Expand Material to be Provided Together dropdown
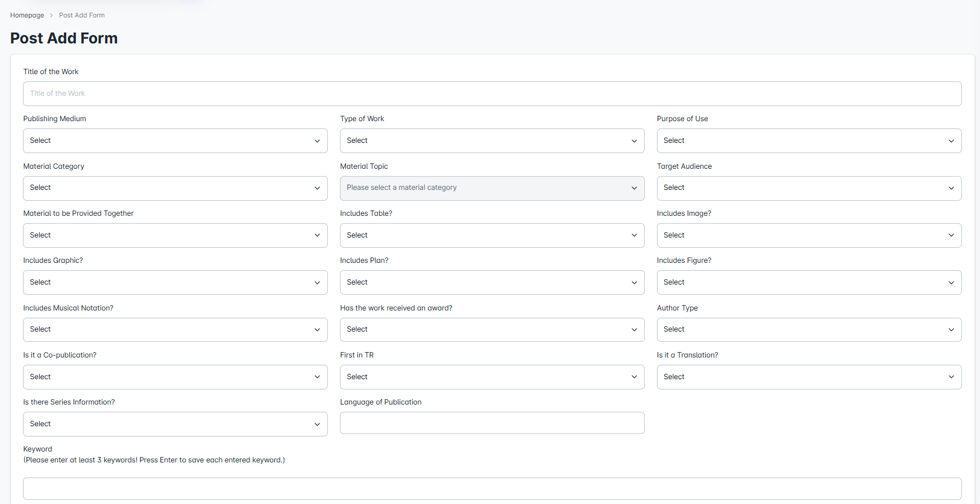 click(175, 235)
